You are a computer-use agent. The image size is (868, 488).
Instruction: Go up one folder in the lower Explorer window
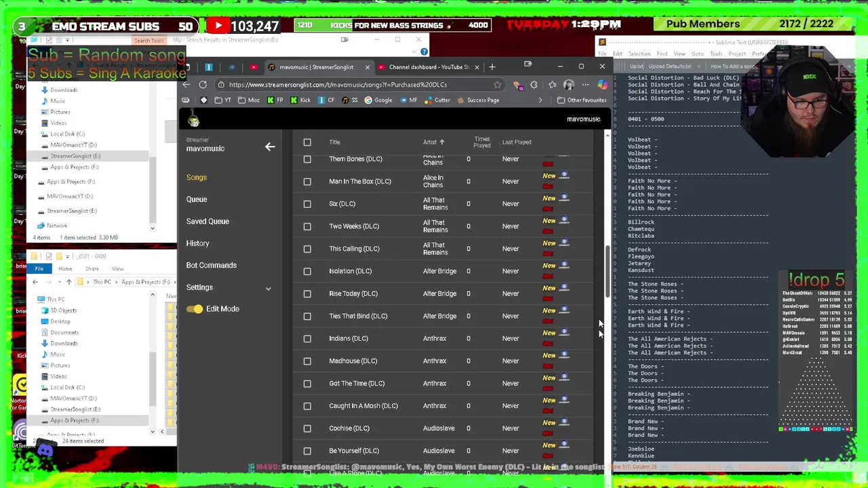68,282
